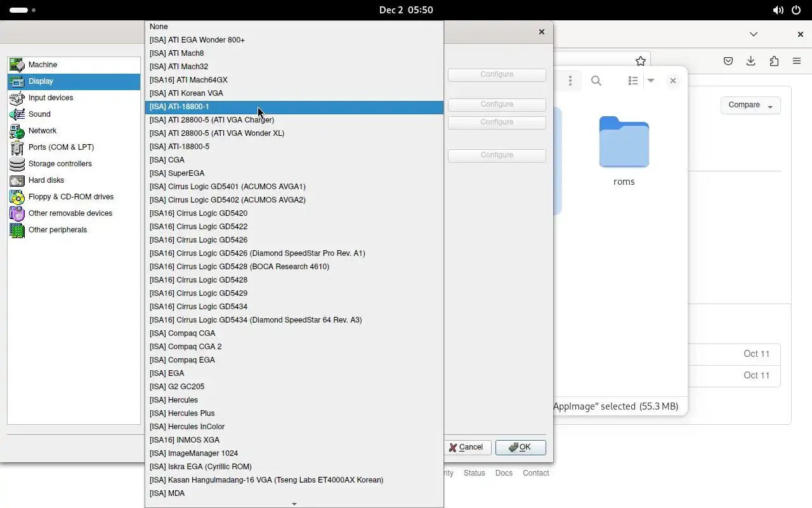Expand the browser tab list chevron
The image size is (812, 508).
754,34
